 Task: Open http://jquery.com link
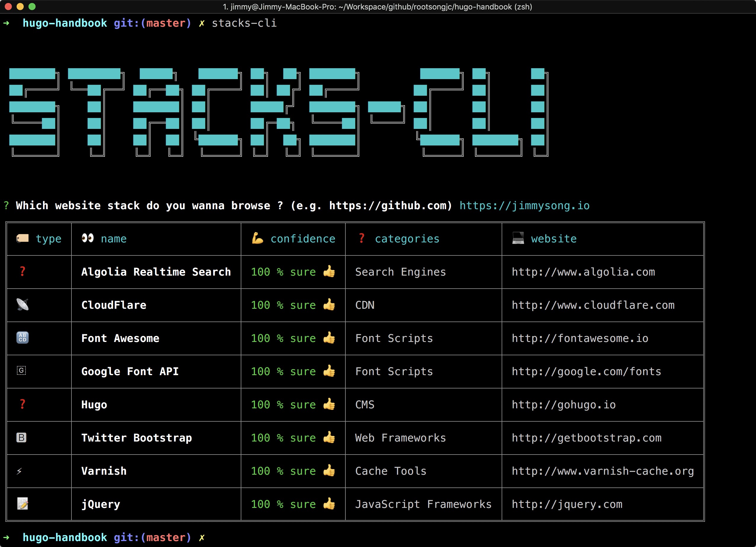tap(567, 504)
